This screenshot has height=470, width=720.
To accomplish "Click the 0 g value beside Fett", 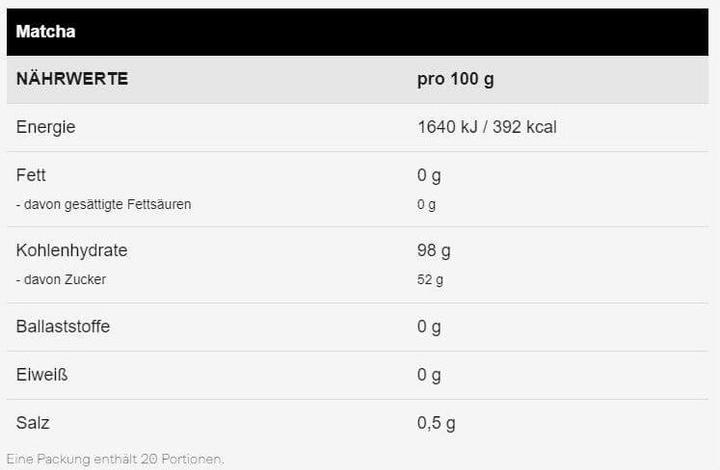I will tap(429, 175).
